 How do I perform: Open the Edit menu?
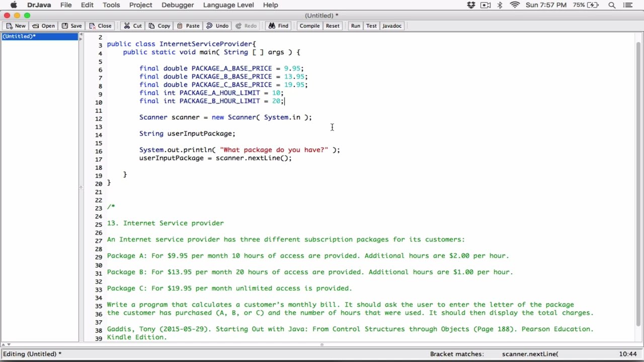[x=87, y=5]
